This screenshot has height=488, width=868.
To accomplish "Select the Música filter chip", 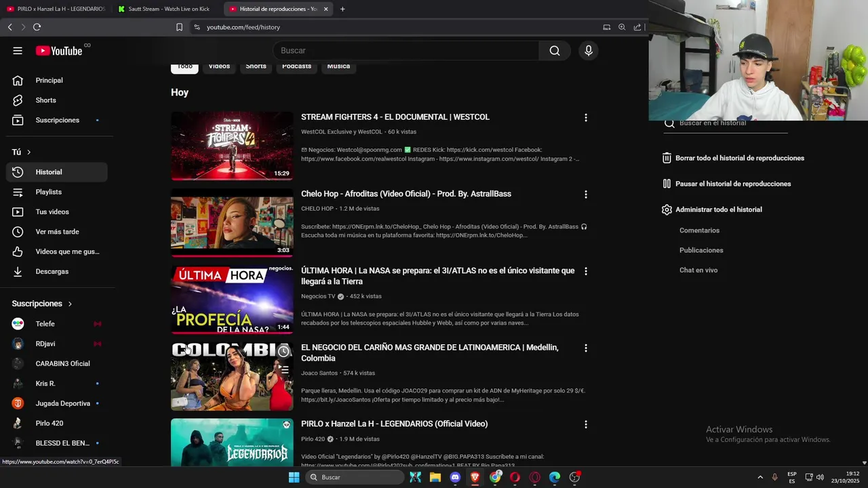I will click(x=338, y=66).
